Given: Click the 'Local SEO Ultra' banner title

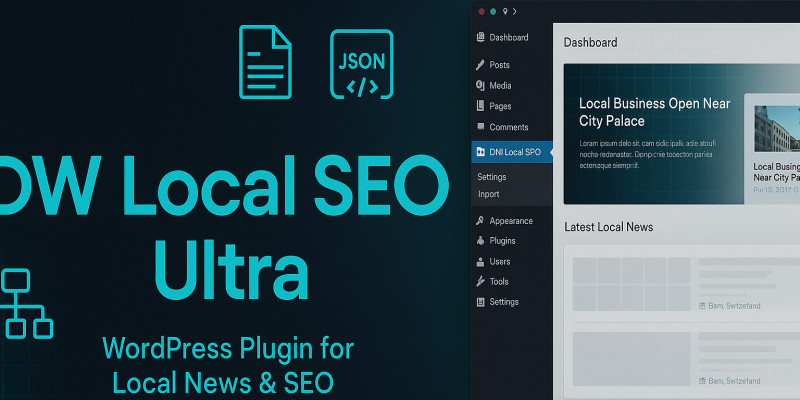Looking at the screenshot, I should point(224,228).
